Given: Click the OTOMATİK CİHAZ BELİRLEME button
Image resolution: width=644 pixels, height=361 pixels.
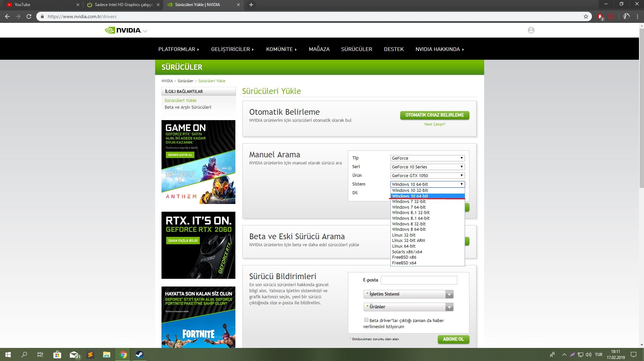Looking at the screenshot, I should pyautogui.click(x=434, y=115).
